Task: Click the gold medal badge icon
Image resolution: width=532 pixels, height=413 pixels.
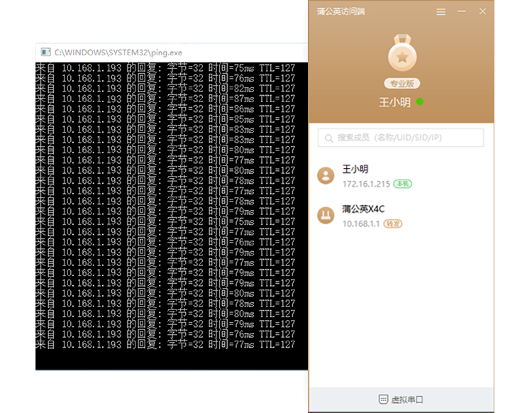Action: (x=402, y=53)
